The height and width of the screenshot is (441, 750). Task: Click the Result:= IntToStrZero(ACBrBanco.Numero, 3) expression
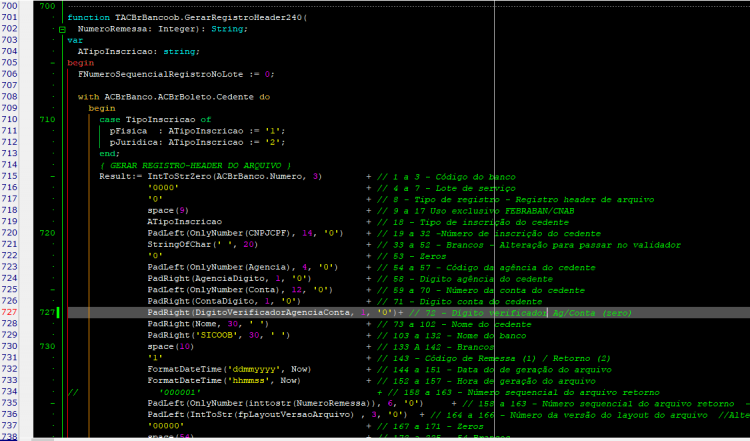click(x=210, y=176)
